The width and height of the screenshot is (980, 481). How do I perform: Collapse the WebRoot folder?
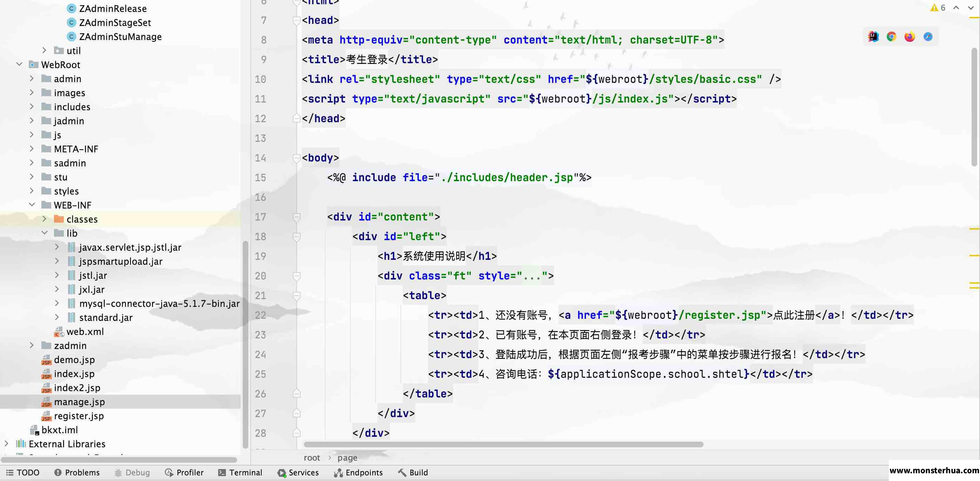19,64
